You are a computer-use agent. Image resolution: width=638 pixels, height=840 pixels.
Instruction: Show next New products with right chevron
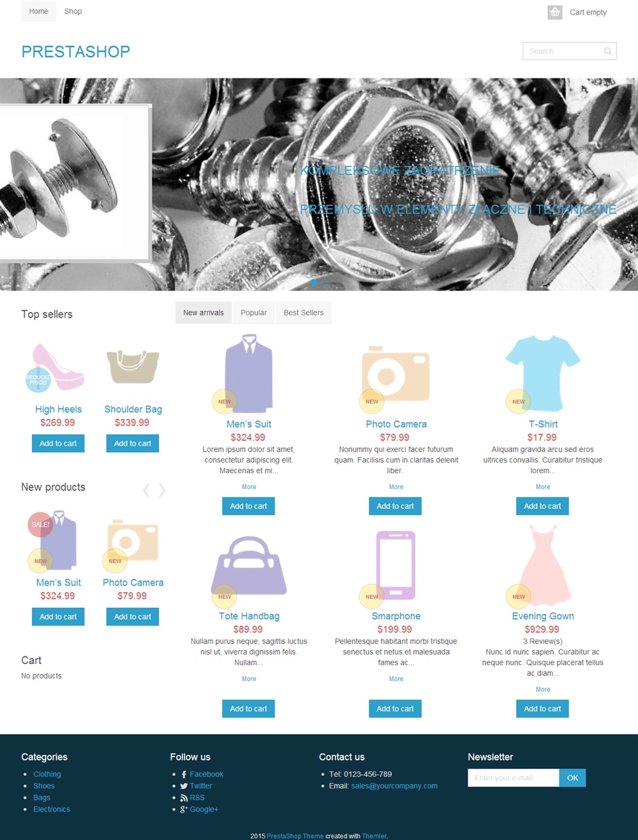pyautogui.click(x=162, y=490)
